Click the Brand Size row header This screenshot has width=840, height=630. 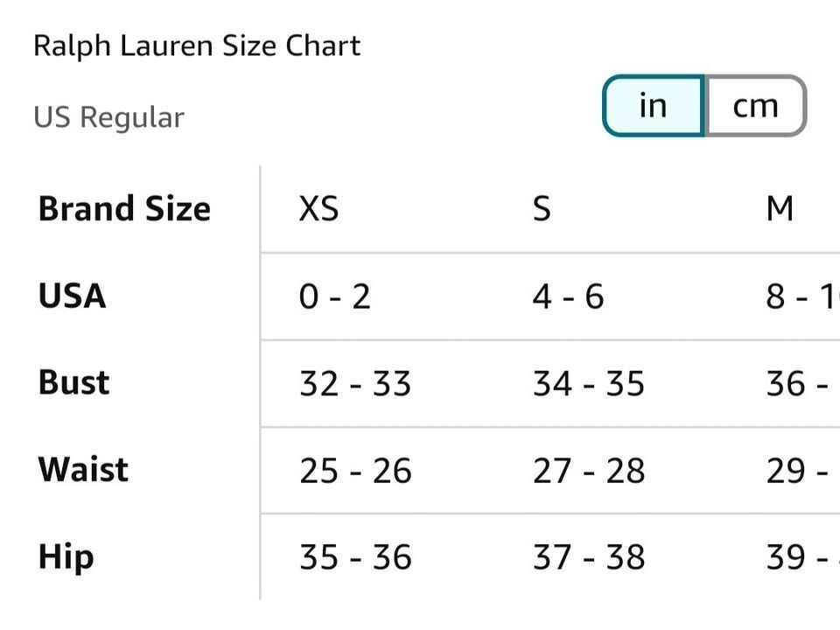click(x=124, y=208)
